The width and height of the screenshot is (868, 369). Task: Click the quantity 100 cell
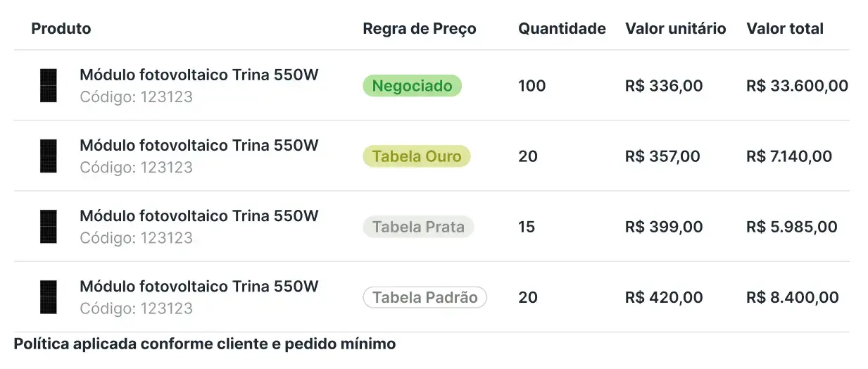pyautogui.click(x=532, y=86)
